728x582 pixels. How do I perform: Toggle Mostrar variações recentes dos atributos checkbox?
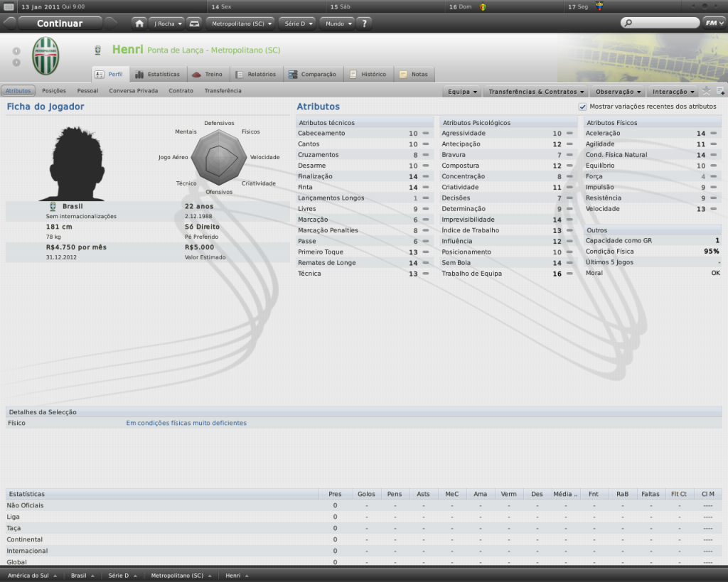click(x=582, y=107)
